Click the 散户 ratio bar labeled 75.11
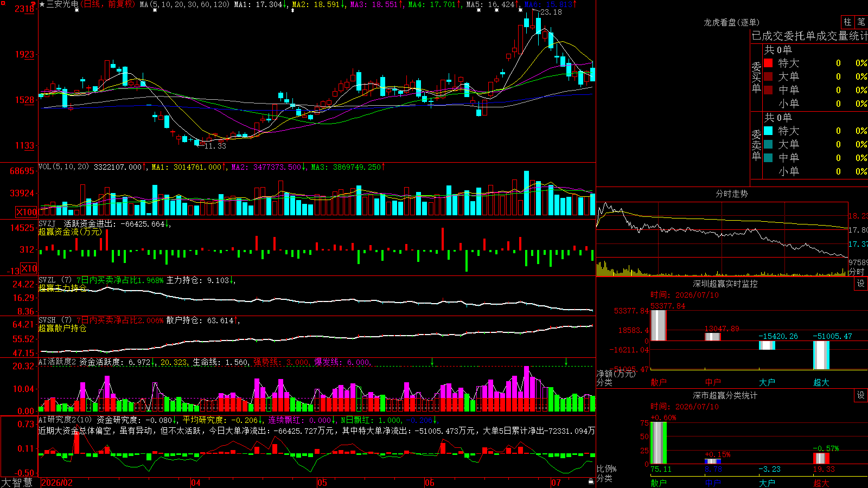The height and width of the screenshot is (488, 868). (659, 443)
